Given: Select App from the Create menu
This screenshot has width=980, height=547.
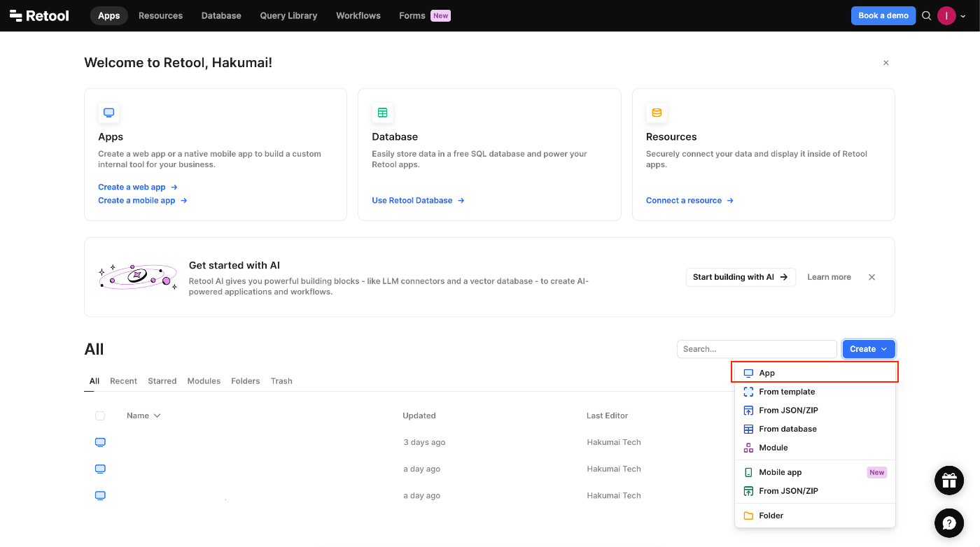Looking at the screenshot, I should point(815,373).
